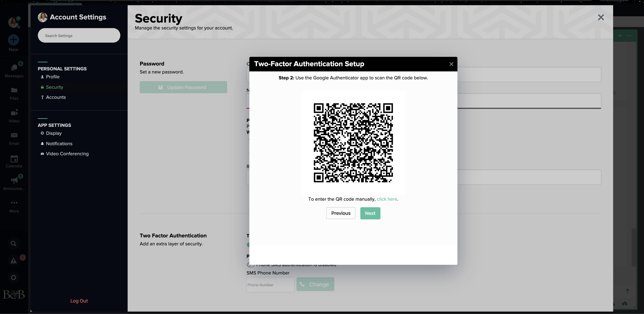Click the right arrow icon in top right panel
This screenshot has height=314, width=644.
pos(620,36)
